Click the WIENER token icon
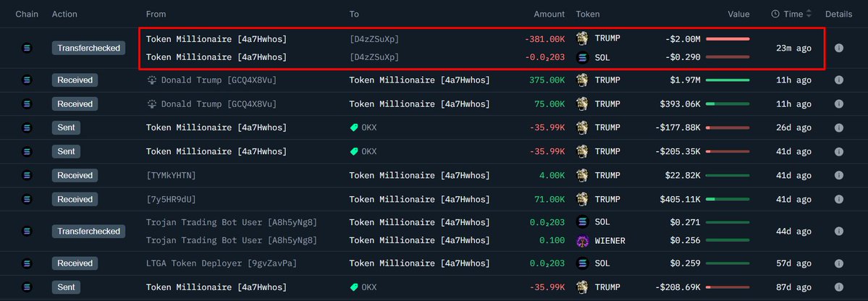Image resolution: width=868 pixels, height=301 pixels. point(581,240)
